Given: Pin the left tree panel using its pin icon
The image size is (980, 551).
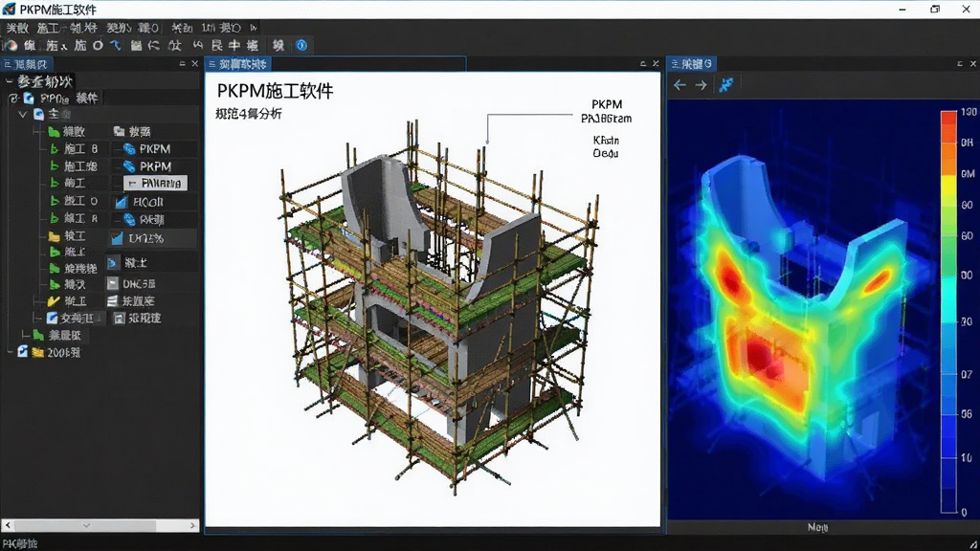Looking at the screenshot, I should [182, 64].
